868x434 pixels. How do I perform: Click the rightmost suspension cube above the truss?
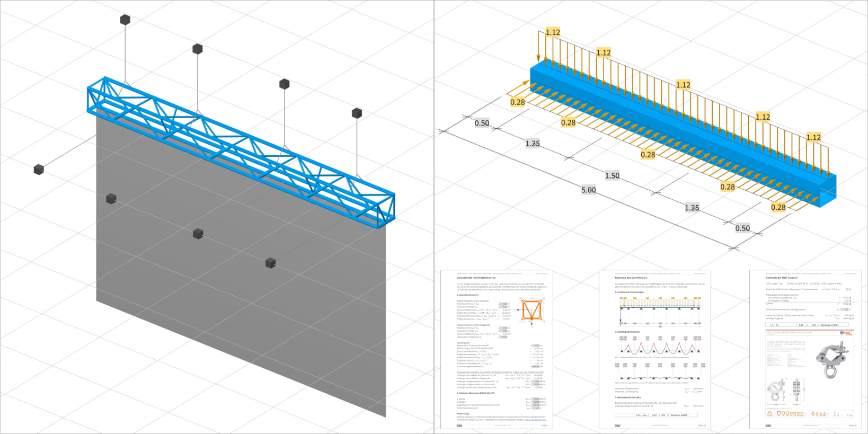pyautogui.click(x=357, y=113)
